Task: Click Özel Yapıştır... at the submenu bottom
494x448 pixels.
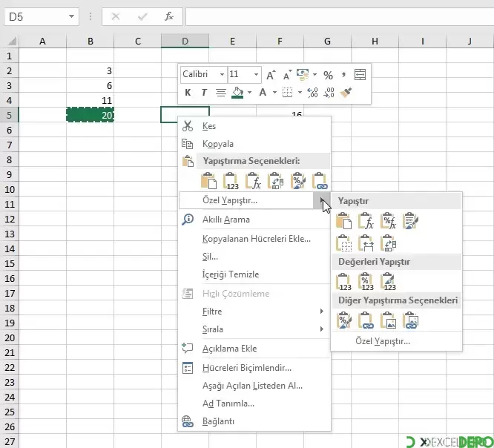Action: 396,341
